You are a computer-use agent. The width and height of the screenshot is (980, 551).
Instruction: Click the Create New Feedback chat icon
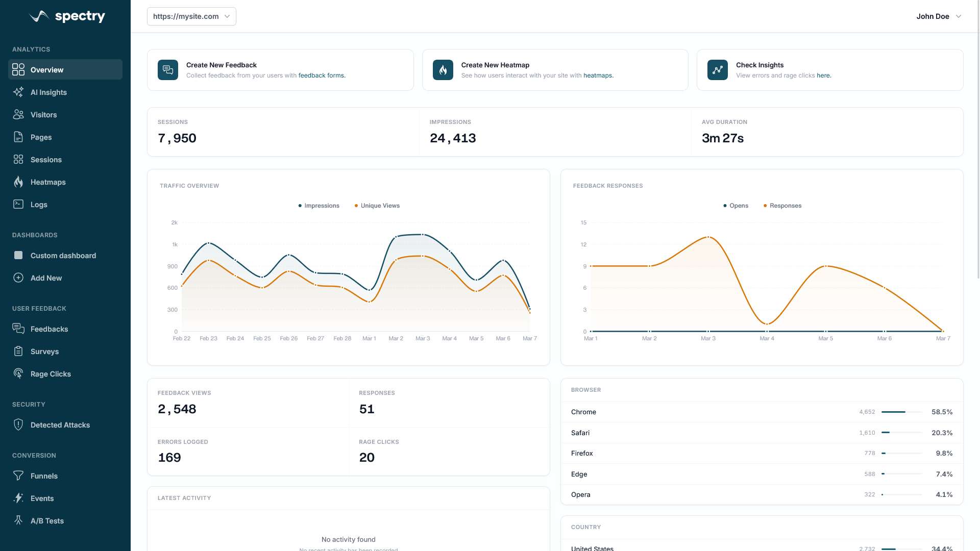click(x=168, y=70)
